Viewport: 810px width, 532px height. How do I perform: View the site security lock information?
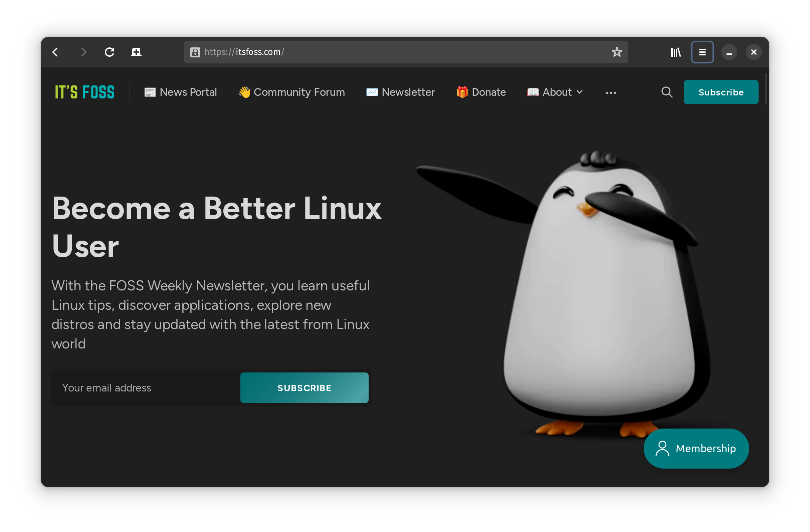tap(195, 52)
